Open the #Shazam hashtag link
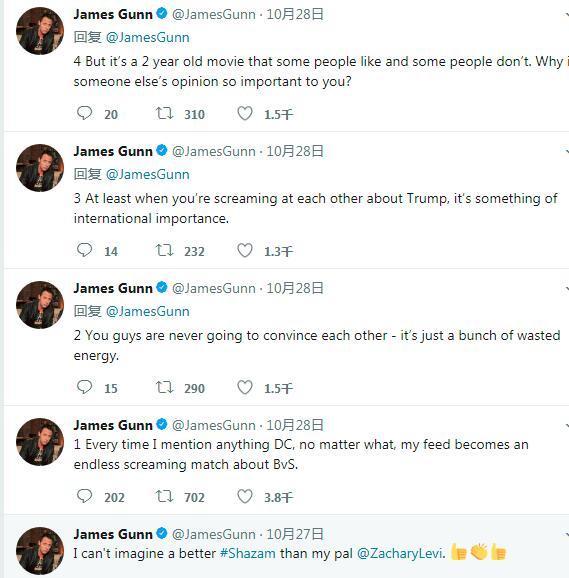 coord(248,553)
